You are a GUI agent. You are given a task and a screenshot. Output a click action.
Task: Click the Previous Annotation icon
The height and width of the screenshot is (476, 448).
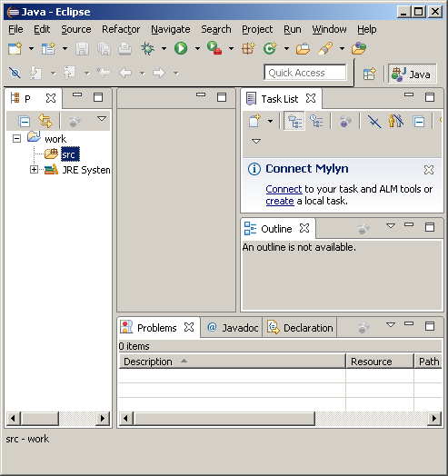pyautogui.click(x=69, y=73)
